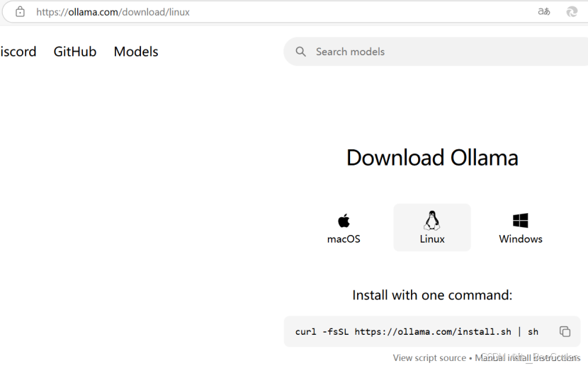This screenshot has height=368, width=588.
Task: Click the magnifier icon in Search models
Action: pos(300,52)
